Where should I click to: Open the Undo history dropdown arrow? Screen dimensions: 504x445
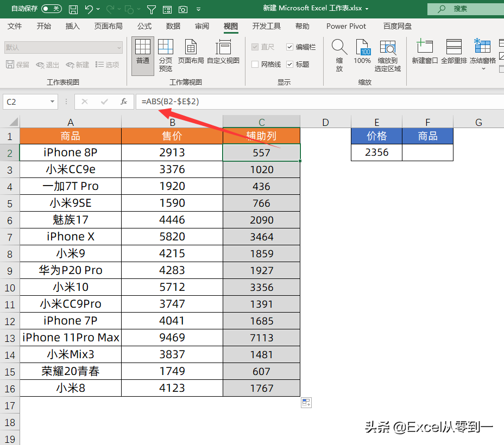[x=98, y=9]
